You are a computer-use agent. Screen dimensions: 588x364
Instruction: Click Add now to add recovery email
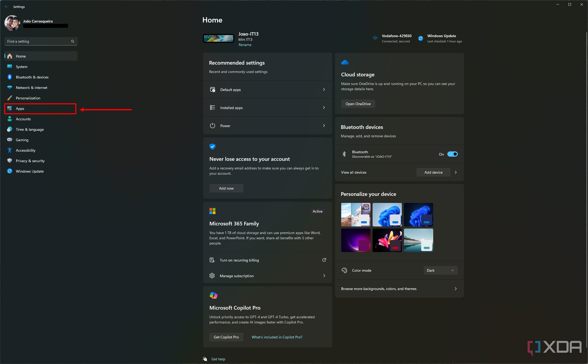(x=226, y=188)
